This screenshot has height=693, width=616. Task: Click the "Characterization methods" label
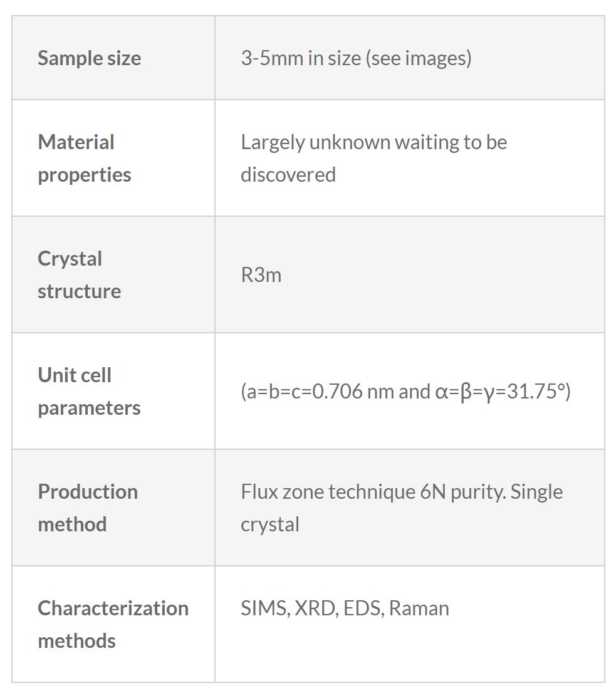[113, 624]
